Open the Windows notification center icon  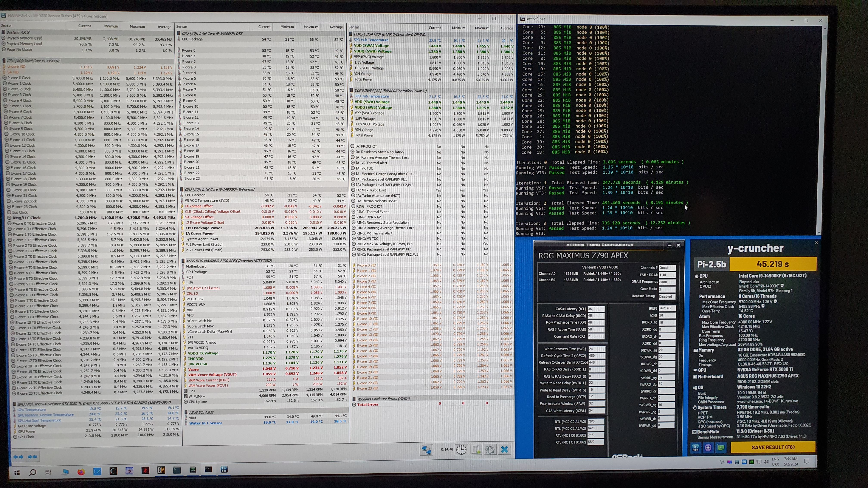tap(807, 461)
